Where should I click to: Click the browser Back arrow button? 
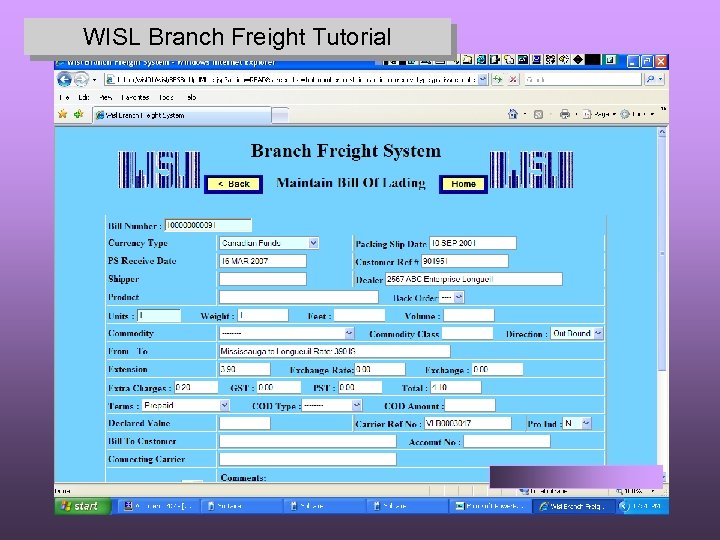(64, 79)
